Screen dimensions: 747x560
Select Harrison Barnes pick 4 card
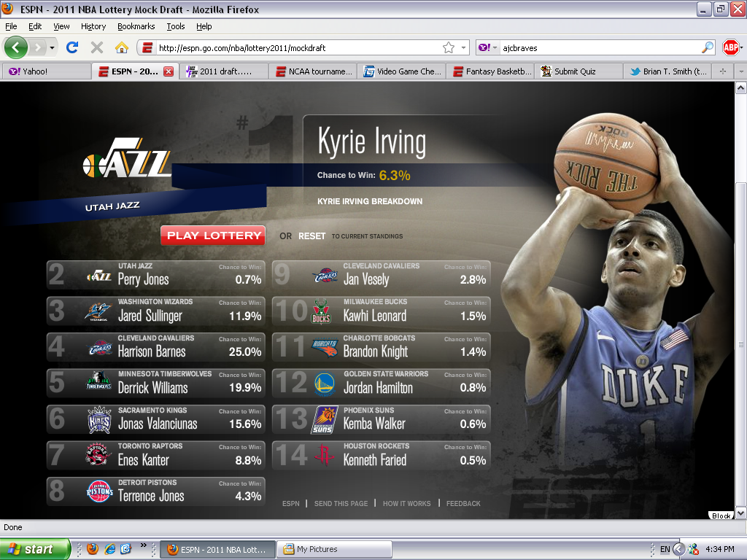click(156, 347)
